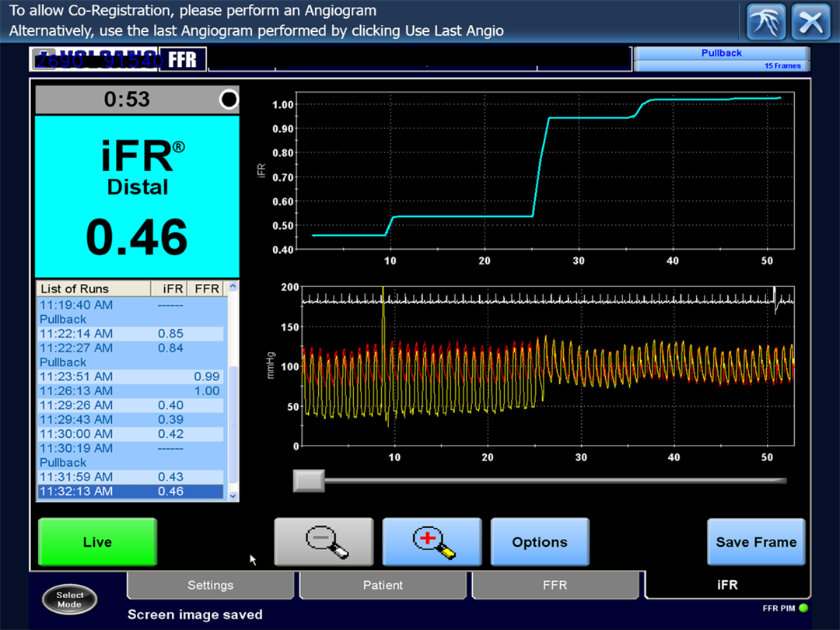Click the iFR pullback trend graph
This screenshot has height=630, width=840.
[544, 171]
